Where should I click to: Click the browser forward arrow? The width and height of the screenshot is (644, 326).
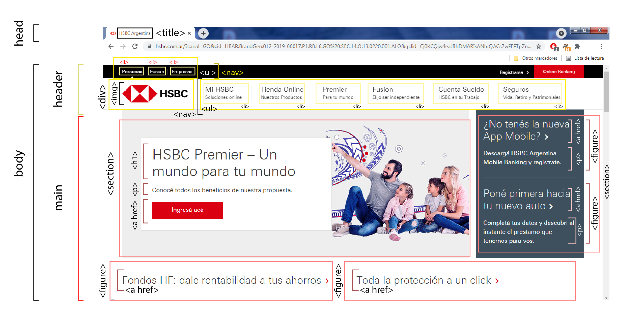[123, 46]
